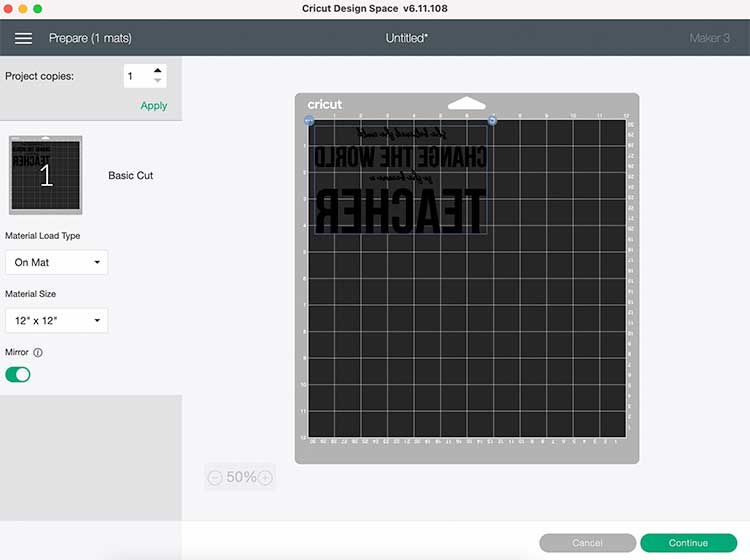Apply the project copies setting

[x=154, y=106]
